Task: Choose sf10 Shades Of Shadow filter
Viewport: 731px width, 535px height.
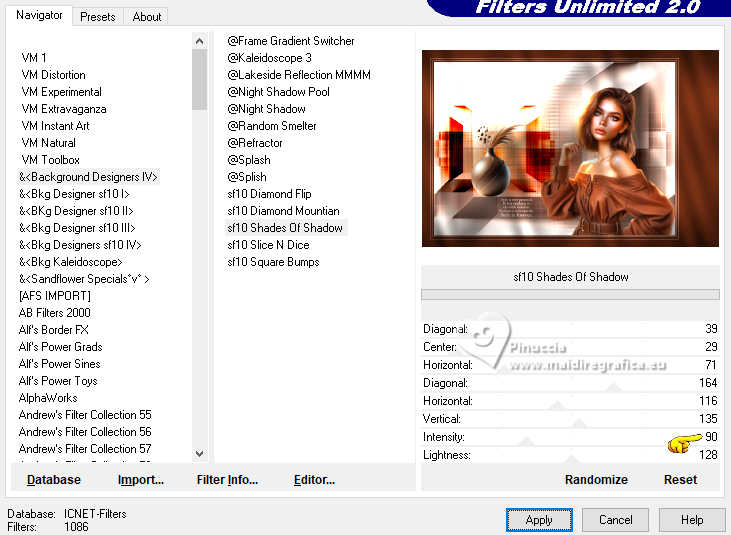Action: 285,228
